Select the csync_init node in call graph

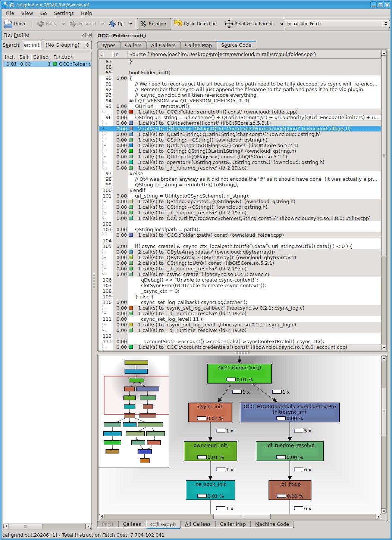pos(210,412)
